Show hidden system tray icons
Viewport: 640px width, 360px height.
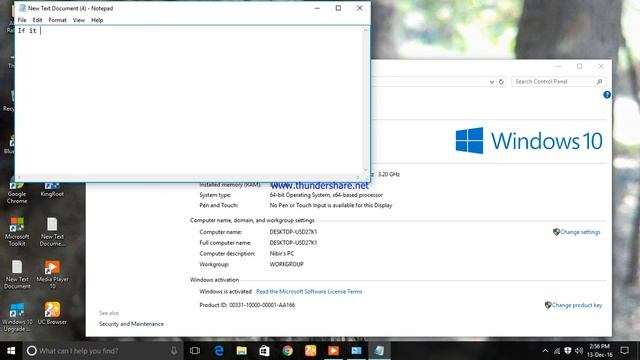545,351
